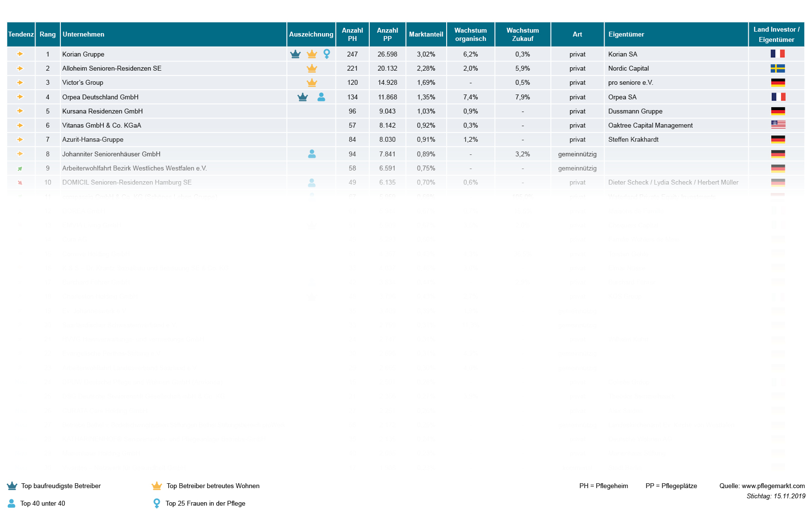Screen dimensions: 812x530
Task: Select Victor's Group company name
Action: click(83, 82)
